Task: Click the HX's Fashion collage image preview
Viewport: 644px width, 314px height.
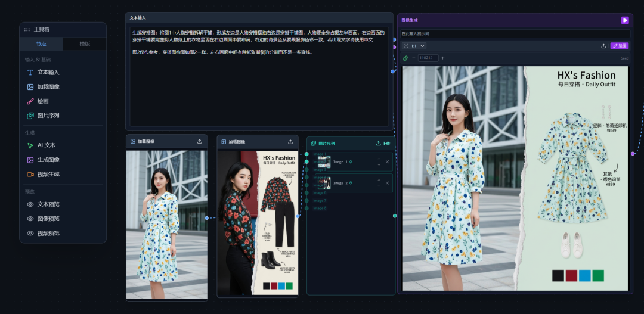Action: tap(258, 223)
